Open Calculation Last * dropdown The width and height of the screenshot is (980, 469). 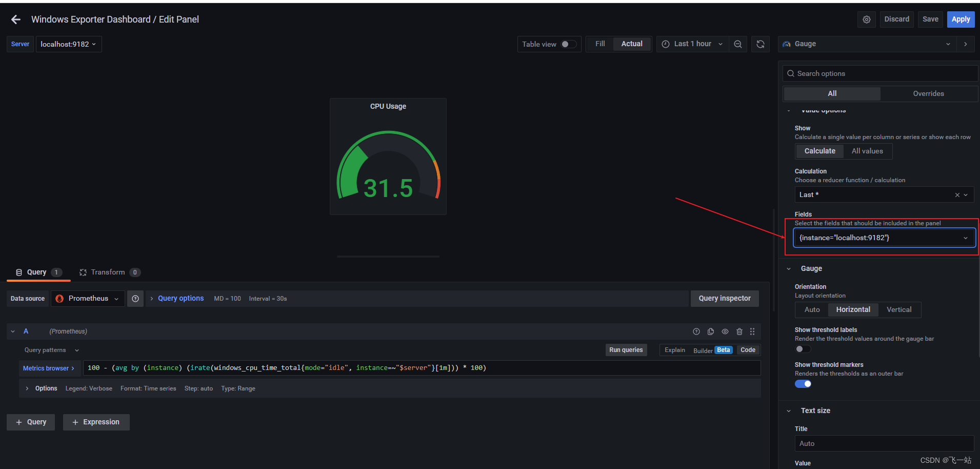pos(884,195)
